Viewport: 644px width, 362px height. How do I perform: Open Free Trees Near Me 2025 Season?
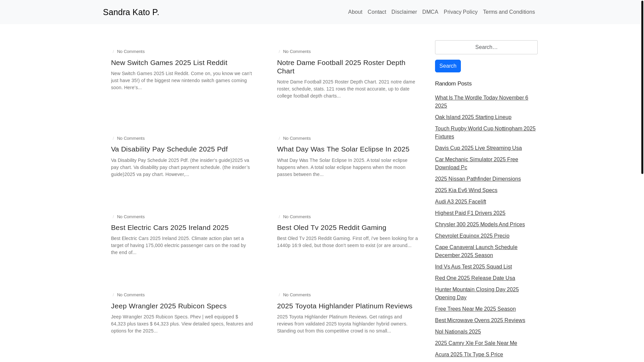pos(475,309)
